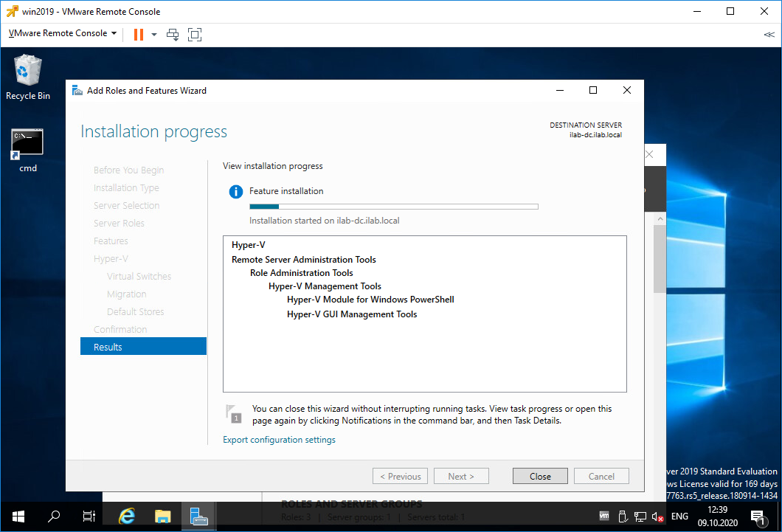Click the feature installation progress bar

tap(393, 207)
